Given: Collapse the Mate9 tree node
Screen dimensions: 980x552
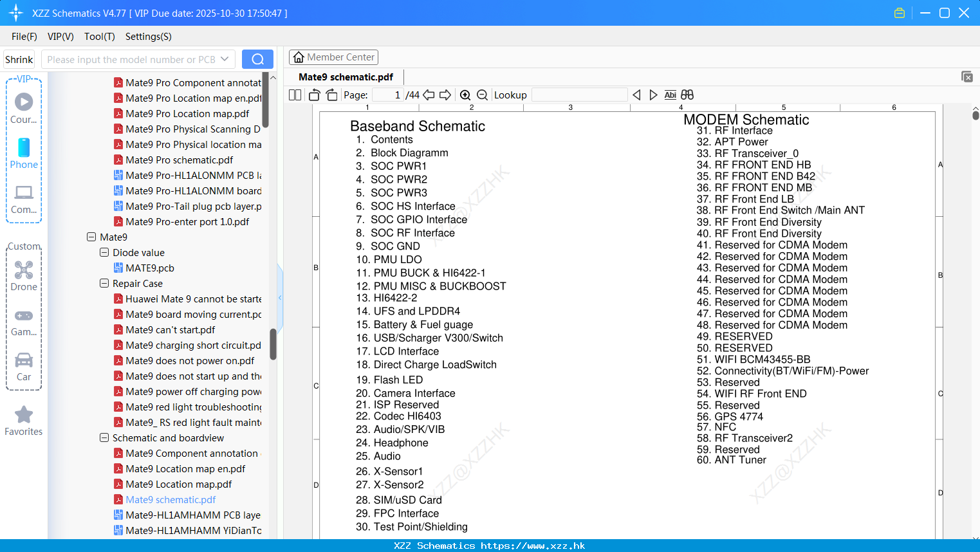Looking at the screenshot, I should coord(91,237).
